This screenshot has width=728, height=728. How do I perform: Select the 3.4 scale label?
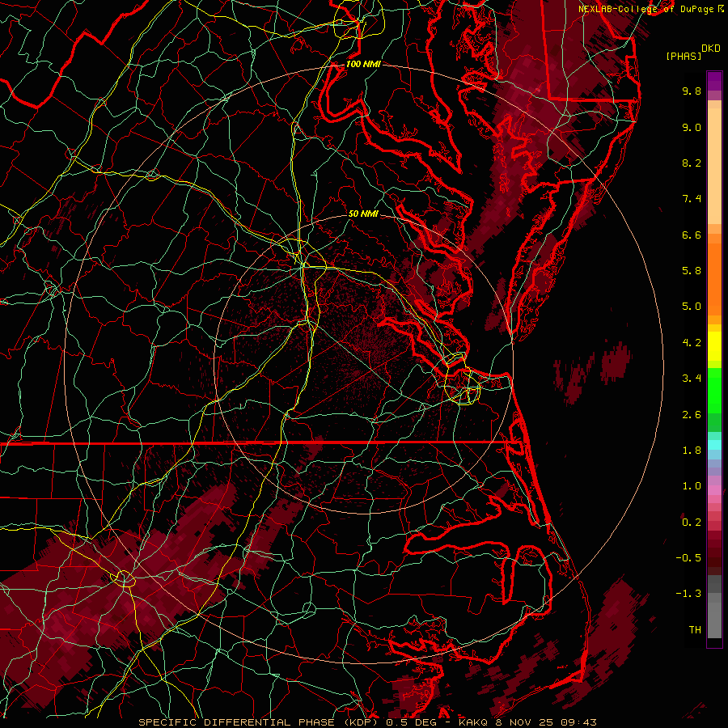[692, 379]
